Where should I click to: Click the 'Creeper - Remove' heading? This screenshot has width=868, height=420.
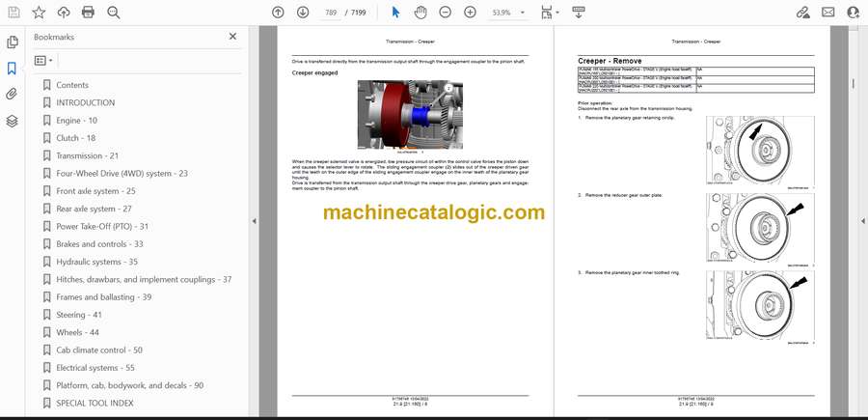pyautogui.click(x=610, y=61)
